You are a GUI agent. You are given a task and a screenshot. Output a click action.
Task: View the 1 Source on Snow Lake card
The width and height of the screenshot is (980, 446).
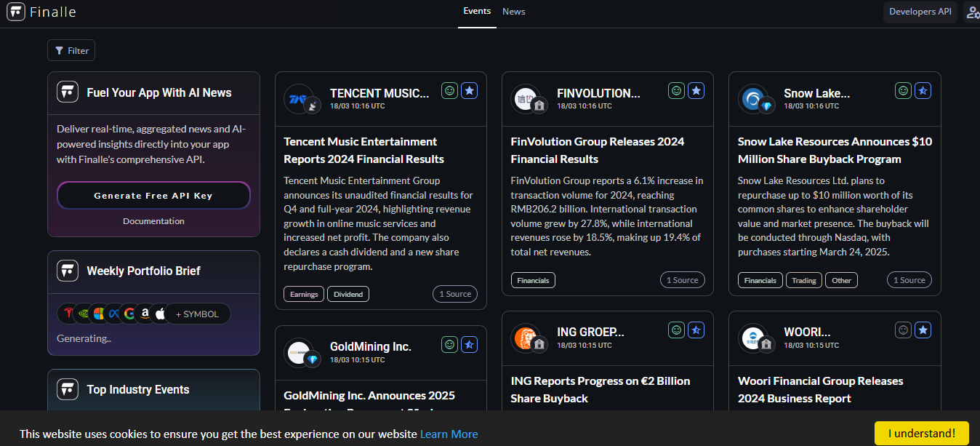909,280
